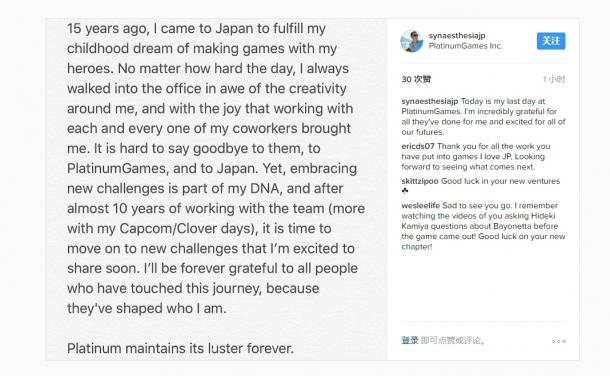The width and height of the screenshot is (610, 376).
Task: Click the 登录 login link
Action: point(410,341)
